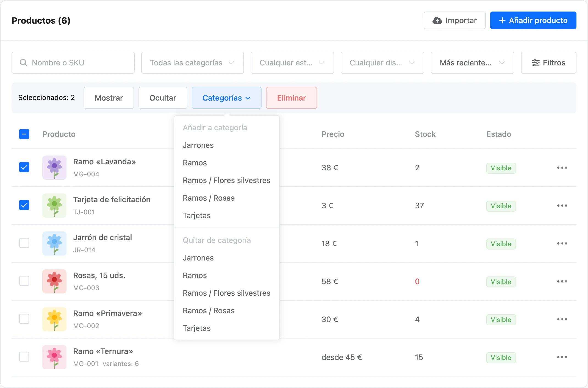This screenshot has width=588, height=388.
Task: Collapse the Categorías bulk action dropdown
Action: click(226, 98)
